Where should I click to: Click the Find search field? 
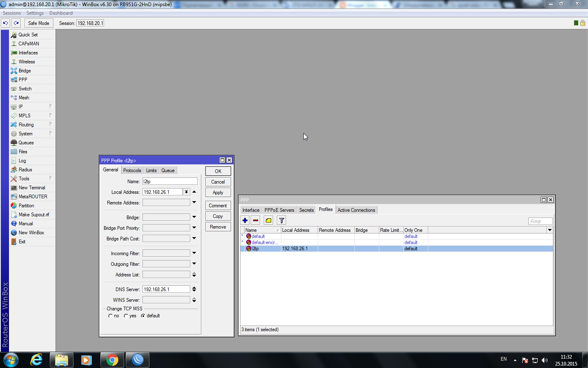point(540,221)
